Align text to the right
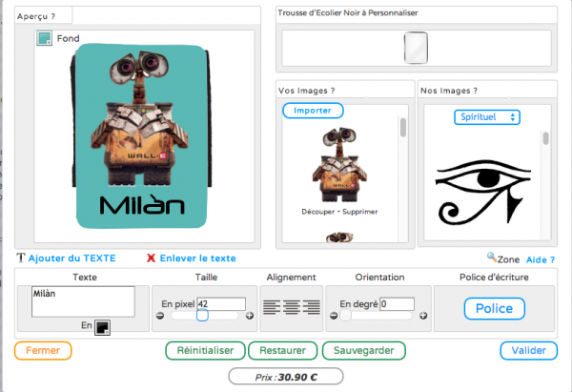Viewport: 572px width, 392px height. point(311,307)
